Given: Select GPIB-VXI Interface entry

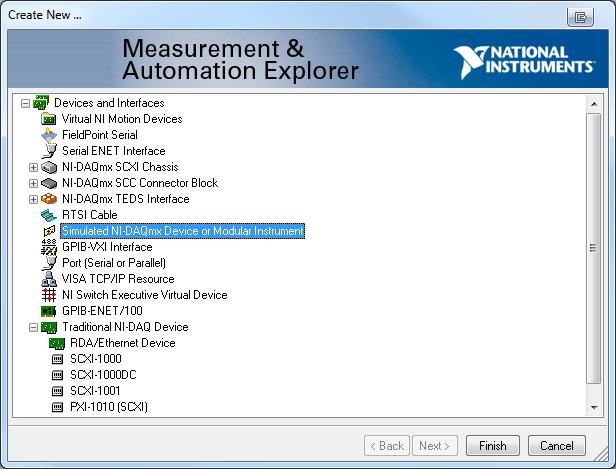Looking at the screenshot, I should click(107, 247).
